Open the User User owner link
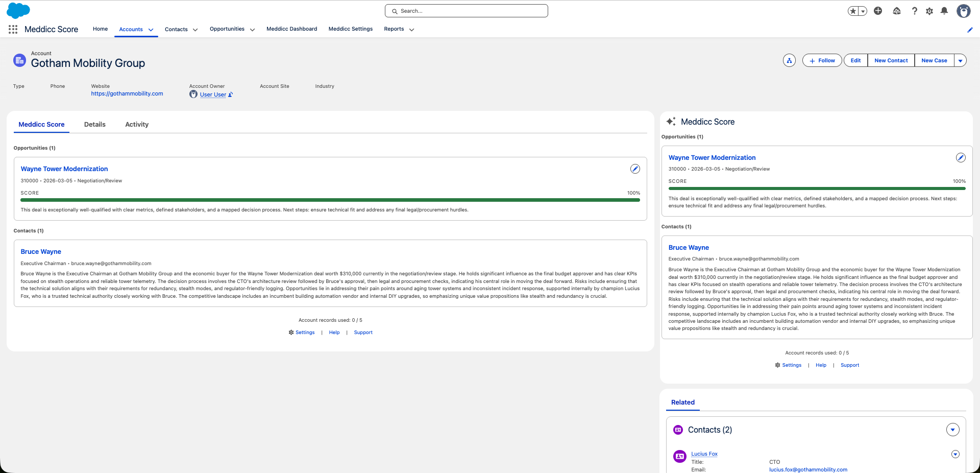 click(213, 94)
